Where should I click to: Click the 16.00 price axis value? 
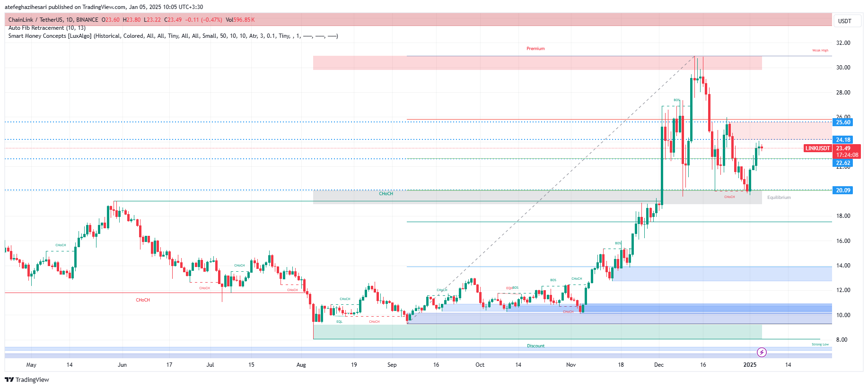click(843, 241)
